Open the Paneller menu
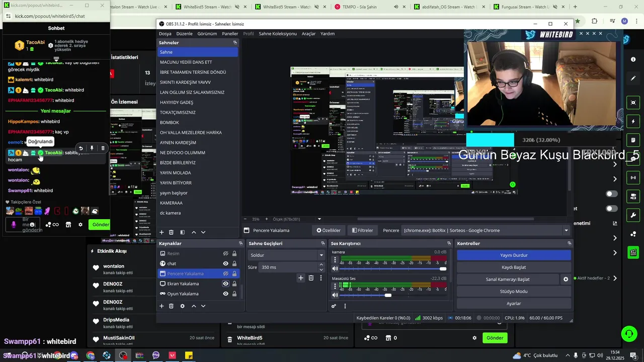 (x=230, y=34)
